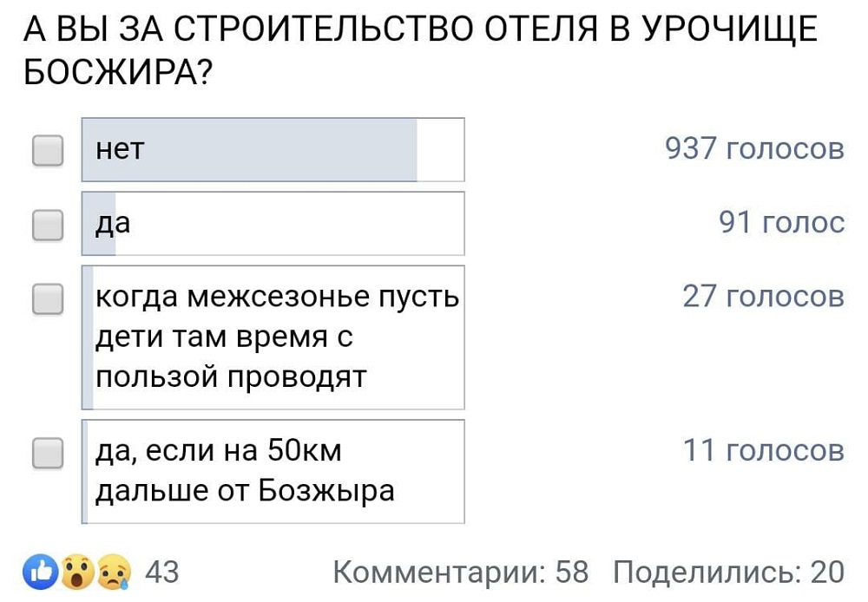Open the '11 голосов' voter list
This screenshot has height=602, width=868.
763,451
